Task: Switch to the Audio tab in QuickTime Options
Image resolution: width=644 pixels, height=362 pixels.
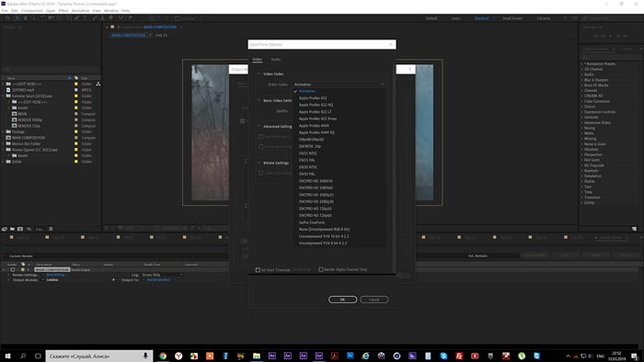Action: [x=276, y=60]
